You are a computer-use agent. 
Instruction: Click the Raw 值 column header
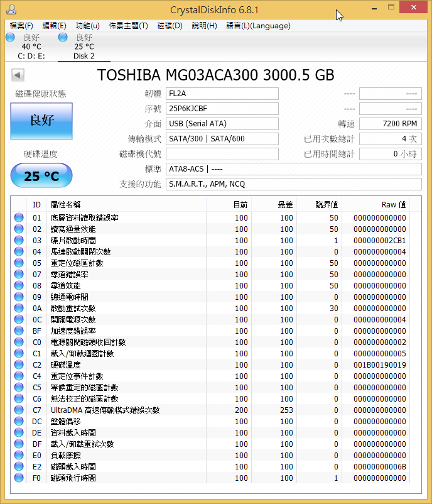click(x=376, y=205)
